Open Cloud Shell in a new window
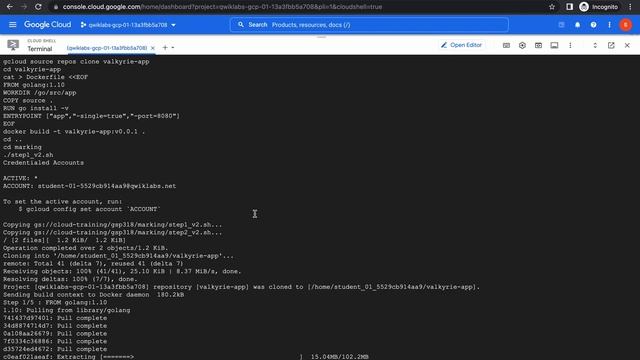 (x=611, y=45)
